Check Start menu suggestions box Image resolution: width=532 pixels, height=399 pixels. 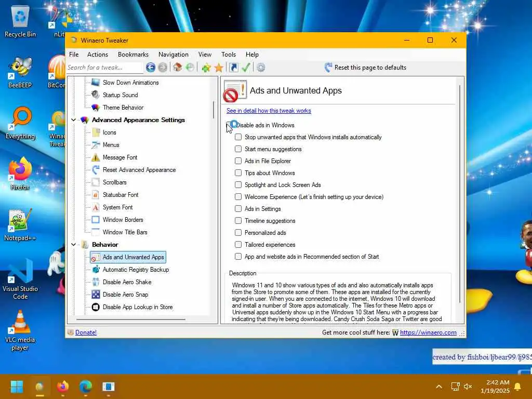point(238,149)
